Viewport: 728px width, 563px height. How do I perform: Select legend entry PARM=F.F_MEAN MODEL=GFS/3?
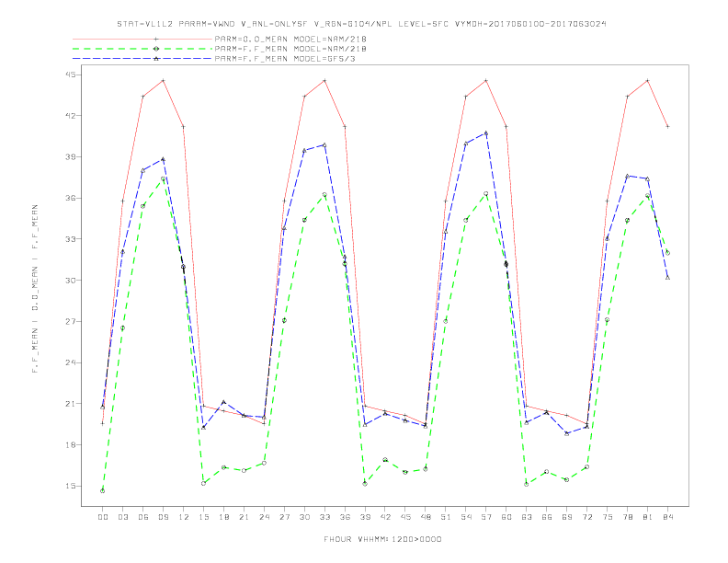285,59
